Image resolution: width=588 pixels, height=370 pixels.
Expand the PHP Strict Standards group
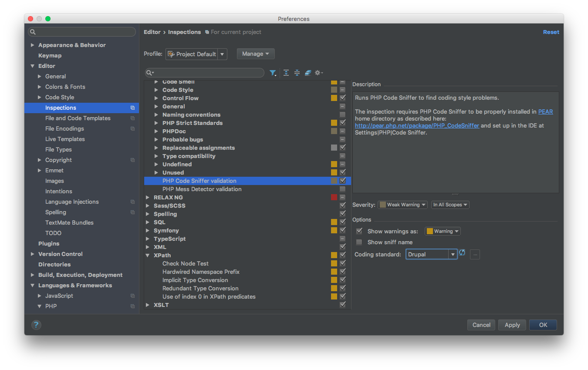coord(157,123)
